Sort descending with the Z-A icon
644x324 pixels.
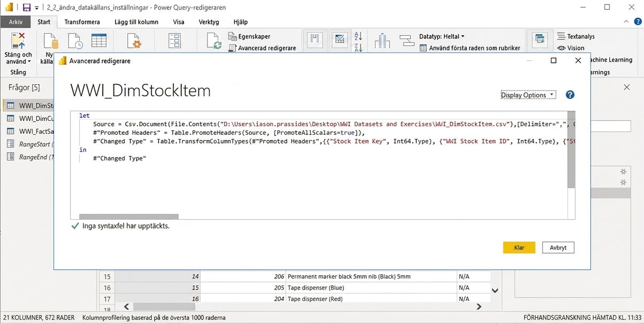pyautogui.click(x=358, y=47)
